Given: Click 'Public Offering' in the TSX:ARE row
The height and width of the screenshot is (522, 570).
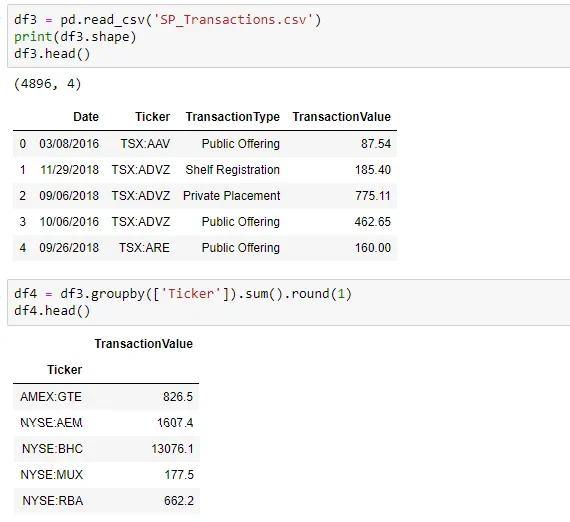Looking at the screenshot, I should click(241, 248).
